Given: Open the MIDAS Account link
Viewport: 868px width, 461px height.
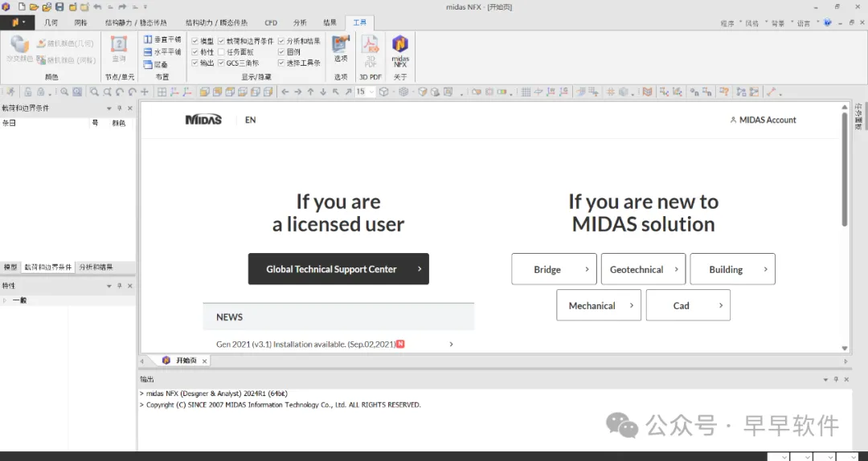Looking at the screenshot, I should 764,120.
